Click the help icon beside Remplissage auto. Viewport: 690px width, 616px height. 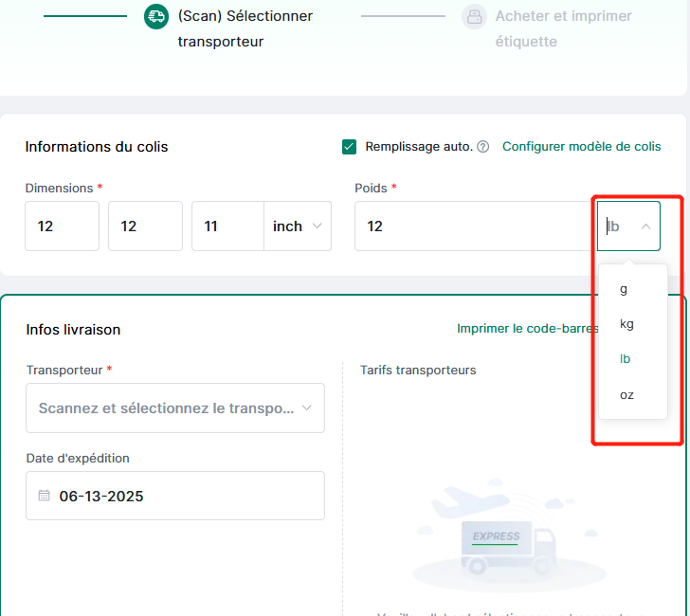tap(483, 147)
